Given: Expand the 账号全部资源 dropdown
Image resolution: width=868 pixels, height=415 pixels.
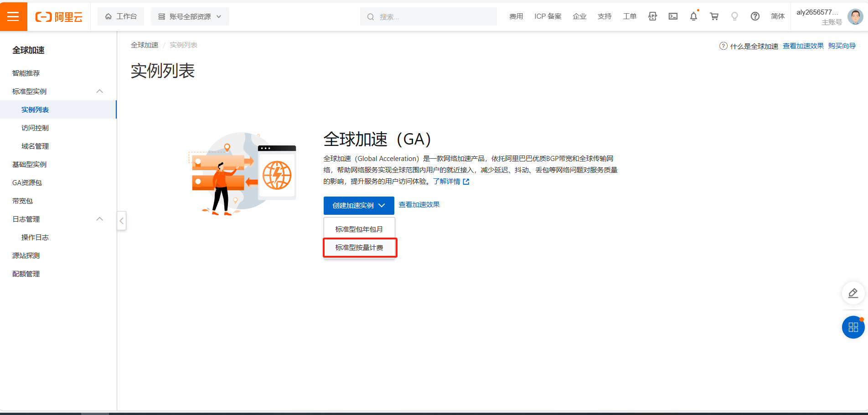Looking at the screenshot, I should click(190, 16).
